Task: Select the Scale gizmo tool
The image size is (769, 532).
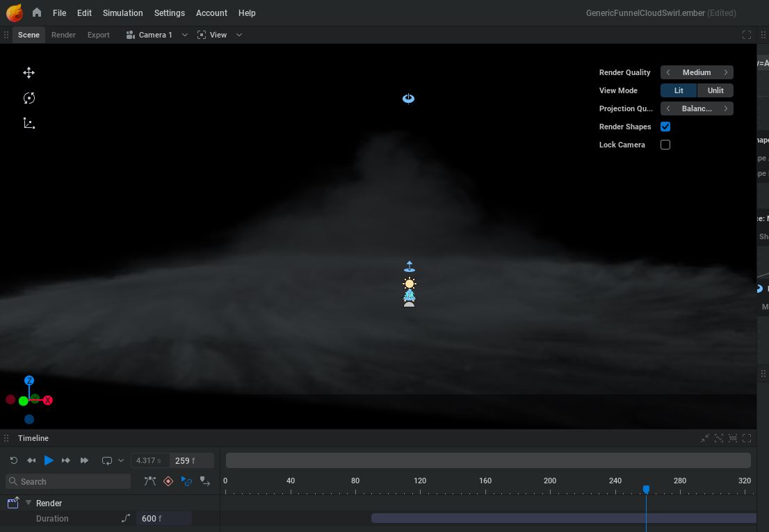Action: tap(29, 123)
